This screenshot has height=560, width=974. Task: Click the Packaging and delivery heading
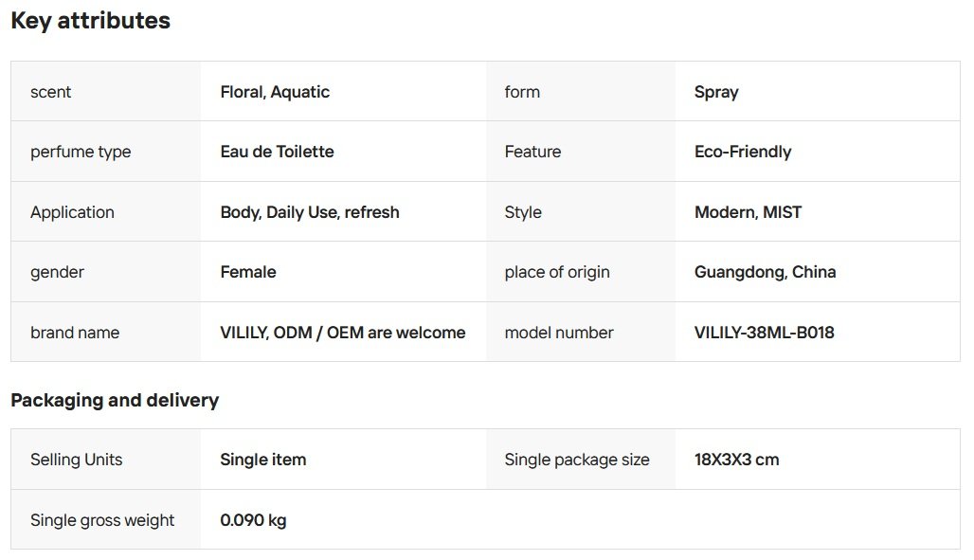115,400
